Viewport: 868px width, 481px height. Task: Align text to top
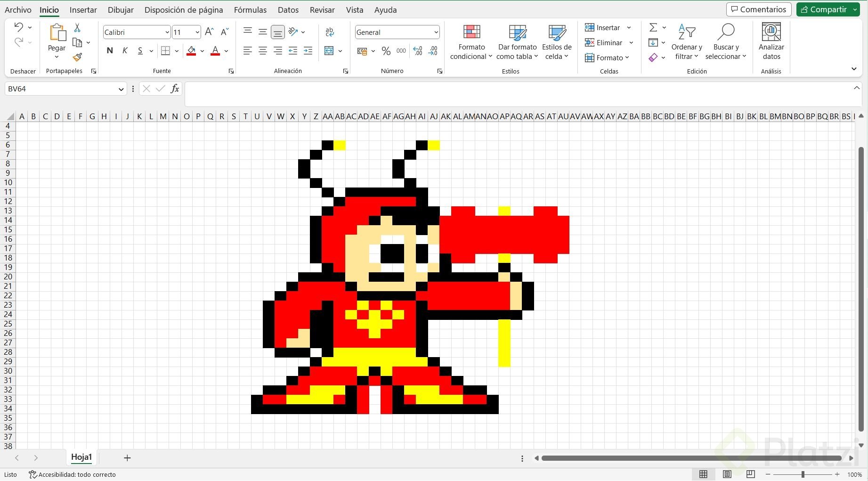pyautogui.click(x=247, y=32)
